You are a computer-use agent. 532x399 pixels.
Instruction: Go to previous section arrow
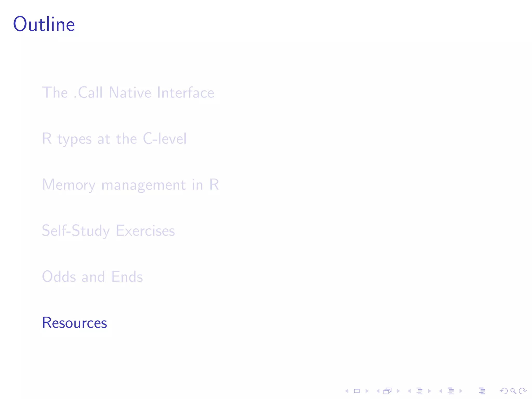[x=441, y=391]
